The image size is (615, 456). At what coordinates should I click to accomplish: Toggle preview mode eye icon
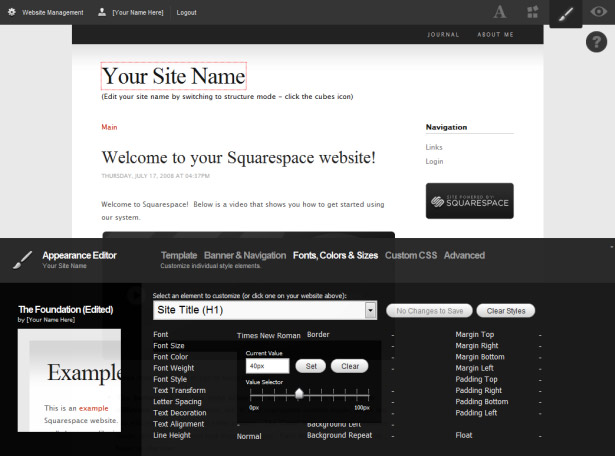[599, 12]
